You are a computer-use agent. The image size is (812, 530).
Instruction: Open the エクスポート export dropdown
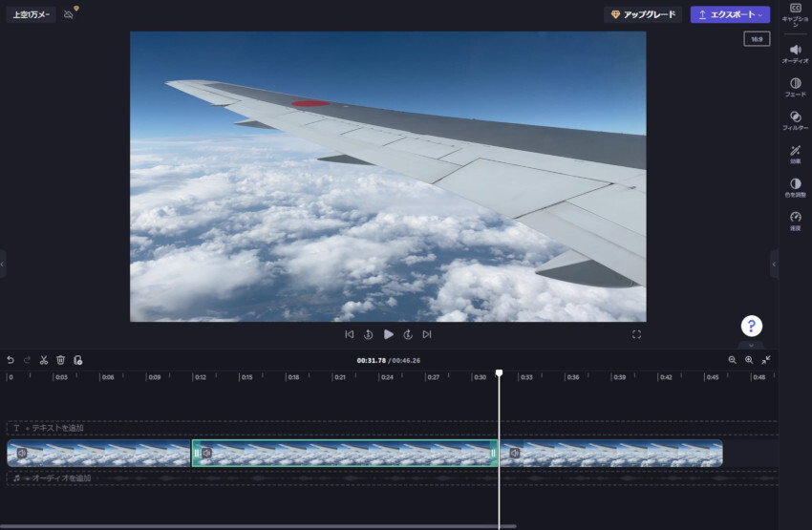730,14
